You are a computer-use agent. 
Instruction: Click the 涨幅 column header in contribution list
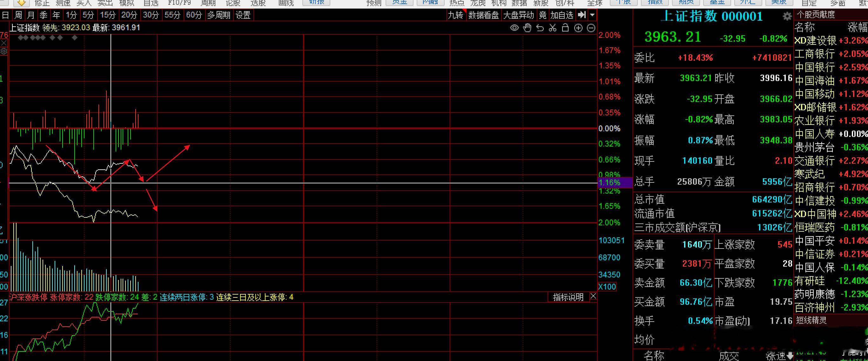pyautogui.click(x=857, y=27)
